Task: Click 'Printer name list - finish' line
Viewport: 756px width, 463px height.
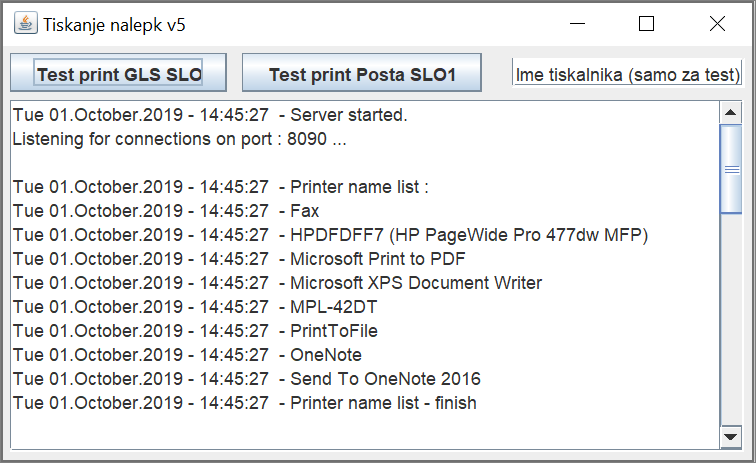Action: point(244,403)
